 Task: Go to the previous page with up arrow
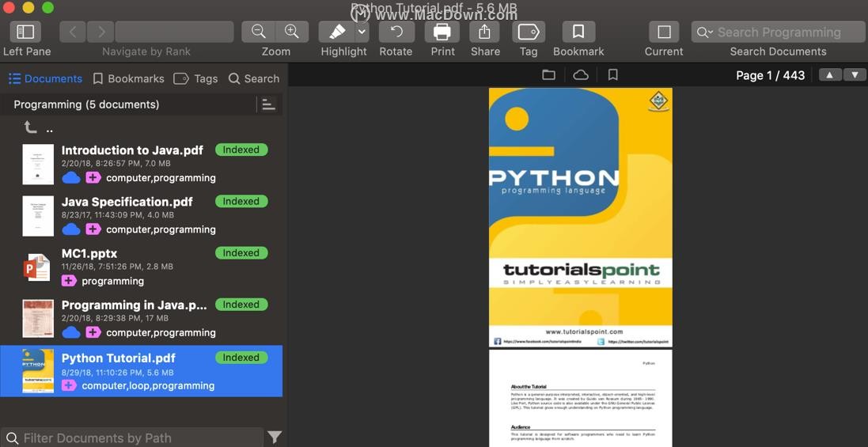(829, 74)
